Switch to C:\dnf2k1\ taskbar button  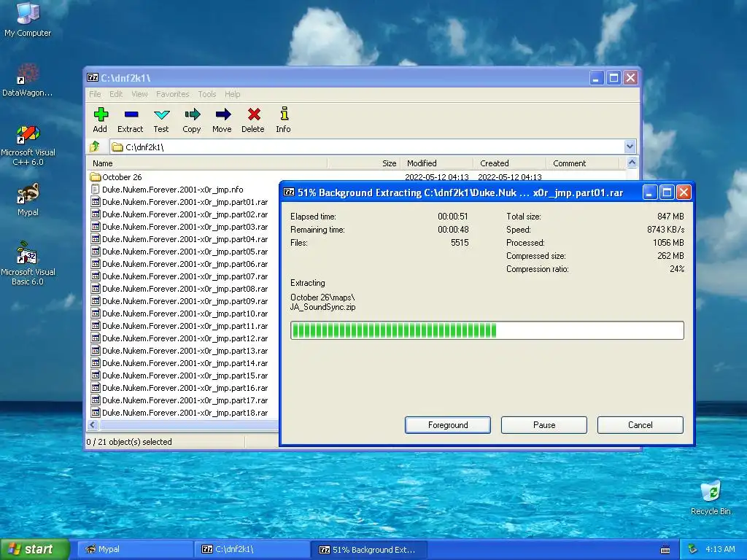[252, 550]
